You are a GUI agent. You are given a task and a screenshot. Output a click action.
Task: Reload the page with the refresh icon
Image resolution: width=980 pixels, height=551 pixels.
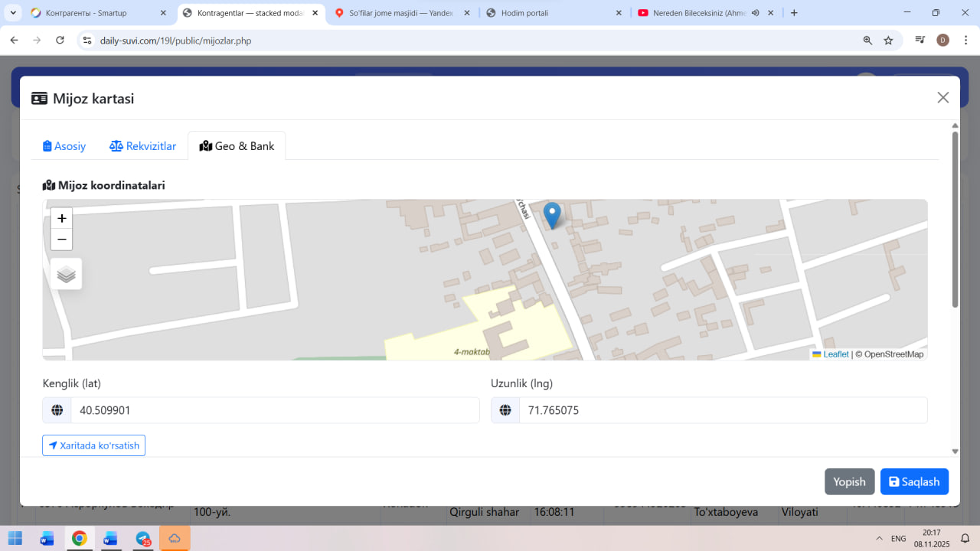60,40
